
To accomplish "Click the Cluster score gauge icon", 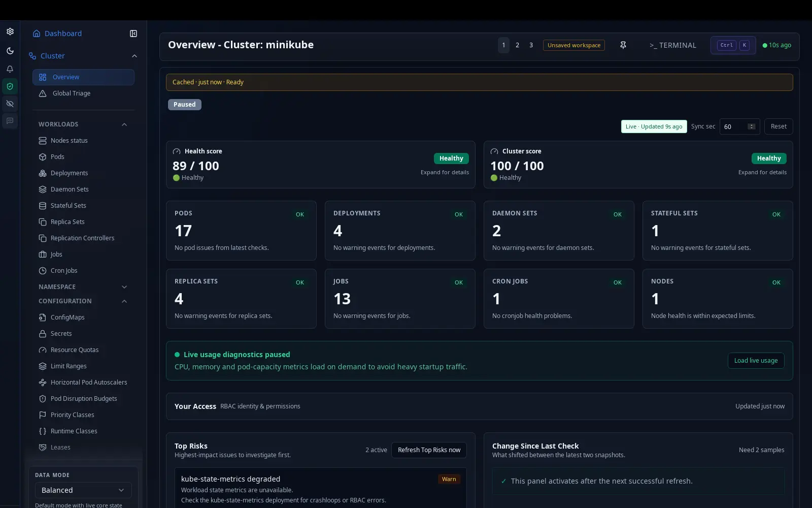I will tap(494, 151).
